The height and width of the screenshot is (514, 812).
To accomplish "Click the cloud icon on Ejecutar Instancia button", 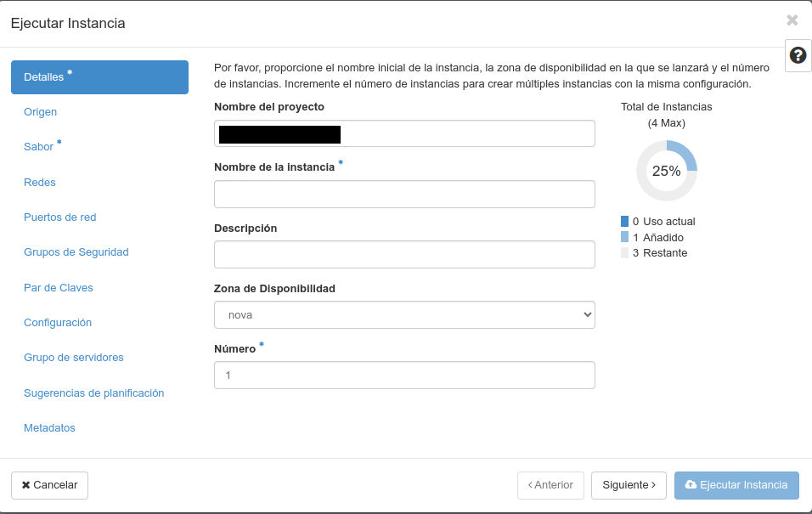I will (x=691, y=485).
